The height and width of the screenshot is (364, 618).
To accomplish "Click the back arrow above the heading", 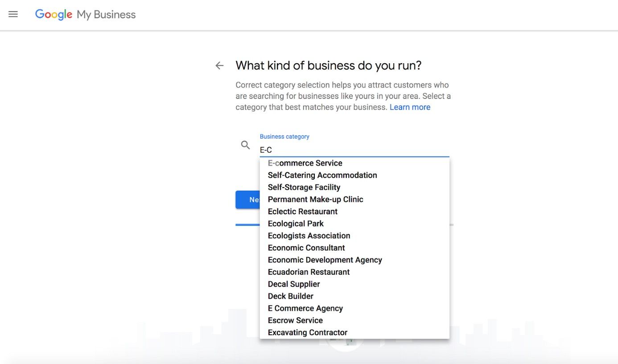I will pyautogui.click(x=219, y=65).
